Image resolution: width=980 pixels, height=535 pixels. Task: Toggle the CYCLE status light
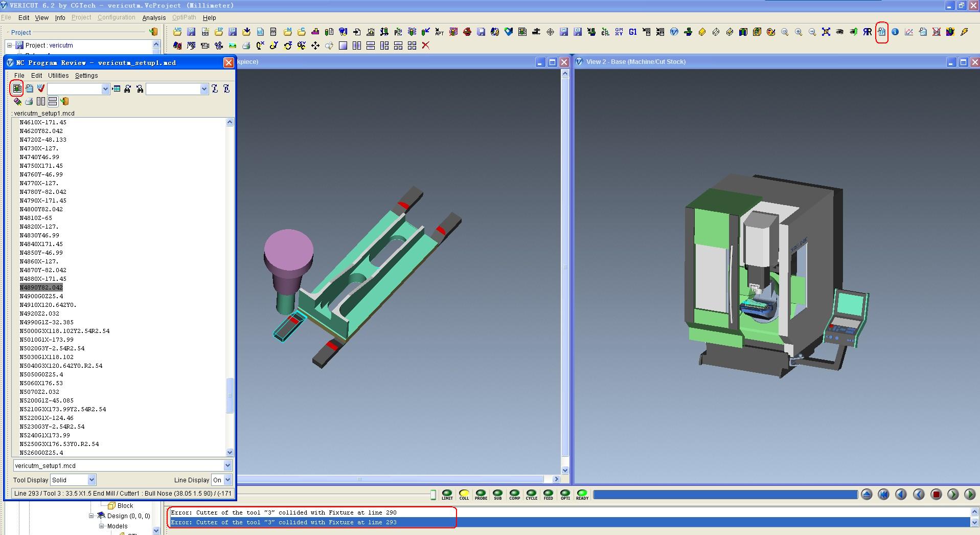click(x=532, y=495)
